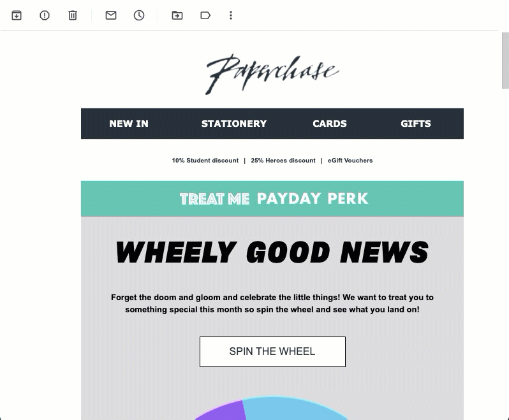The width and height of the screenshot is (509, 420).
Task: Select the CARDS navigation item
Action: (330, 124)
